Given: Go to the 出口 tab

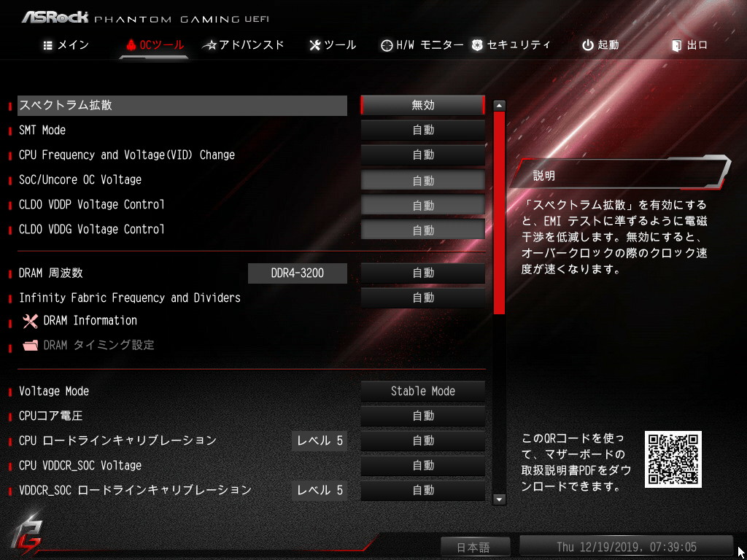Looking at the screenshot, I should pos(689,45).
